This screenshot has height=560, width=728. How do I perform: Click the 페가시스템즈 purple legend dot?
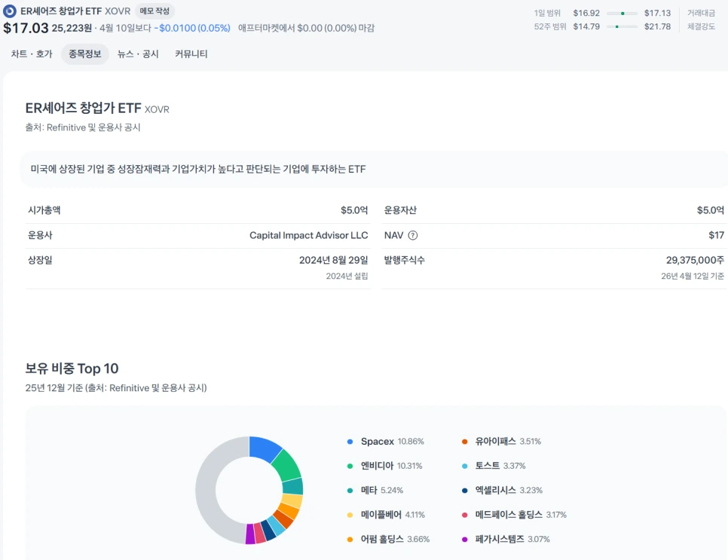point(465,539)
